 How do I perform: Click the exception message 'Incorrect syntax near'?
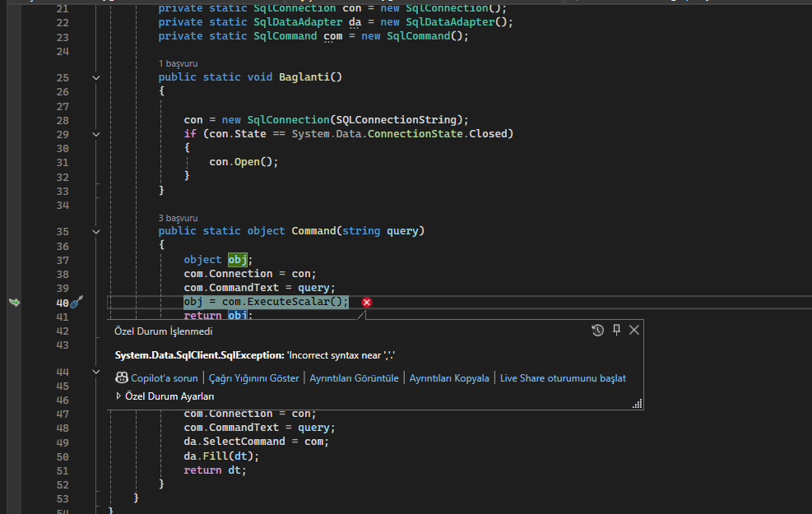point(341,355)
